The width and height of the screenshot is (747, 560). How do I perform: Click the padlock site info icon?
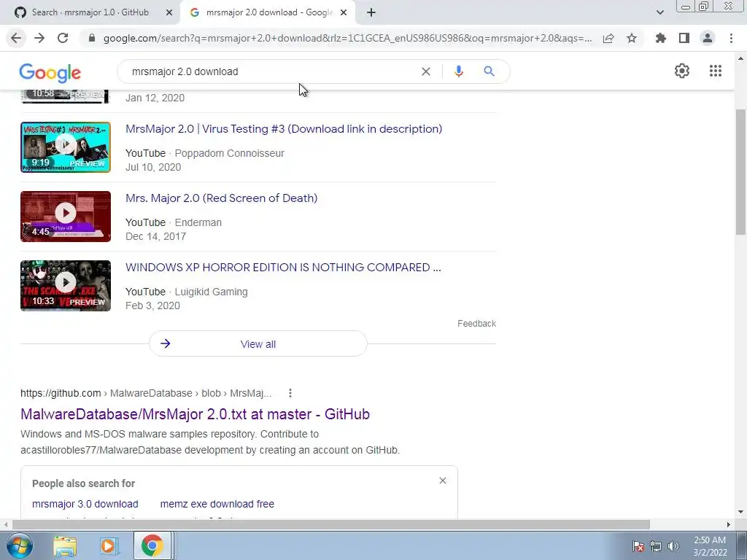pyautogui.click(x=92, y=38)
